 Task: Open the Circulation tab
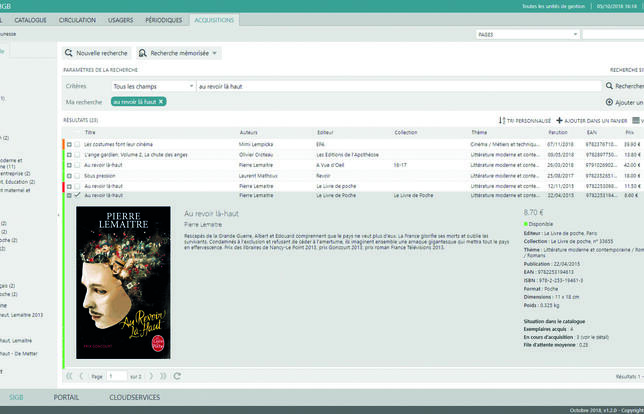pos(77,19)
